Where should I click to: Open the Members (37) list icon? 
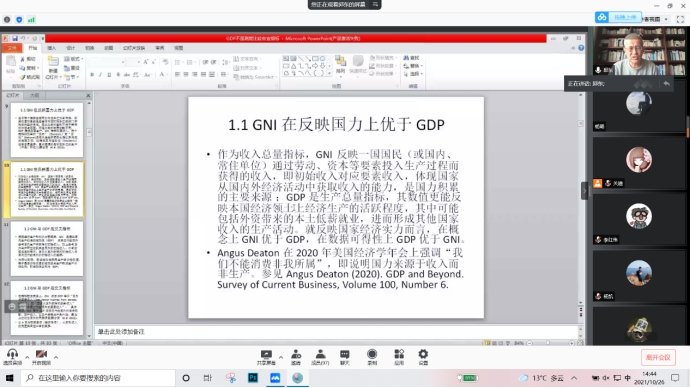click(320, 357)
